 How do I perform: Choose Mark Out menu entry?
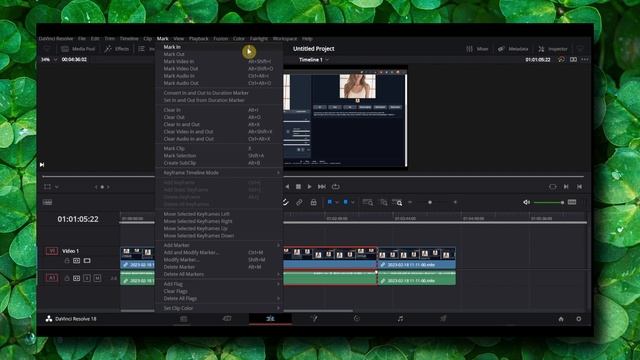[x=219, y=54]
